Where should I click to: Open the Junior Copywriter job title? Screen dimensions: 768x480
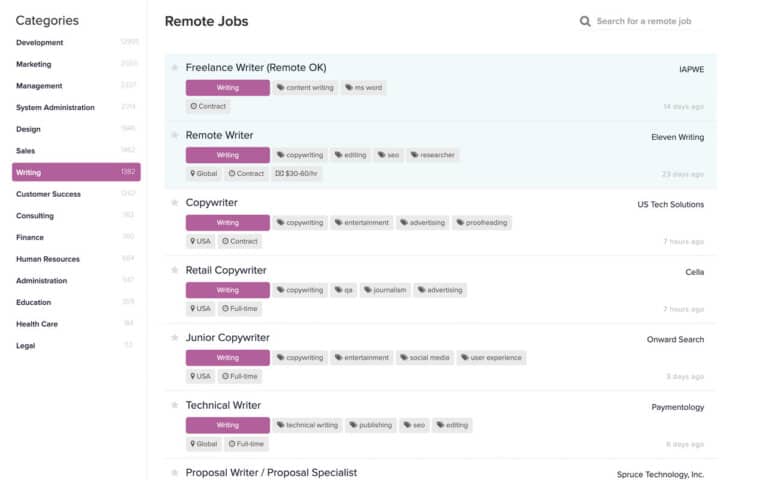click(x=227, y=338)
